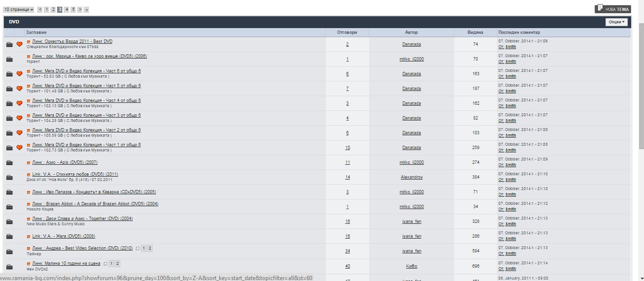Open the '10 страници' page jump dropdown
Screen dimensions: 644x281
coord(19,10)
